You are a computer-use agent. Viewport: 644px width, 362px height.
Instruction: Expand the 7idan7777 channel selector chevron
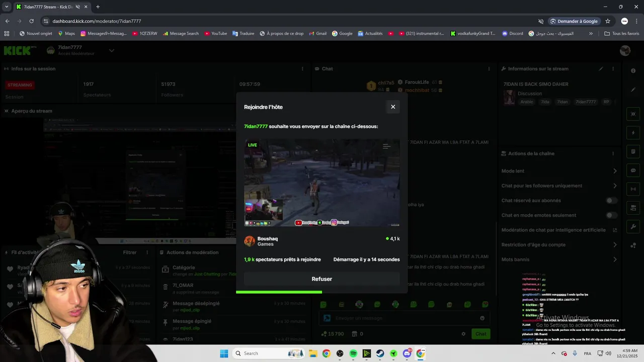pos(112,50)
